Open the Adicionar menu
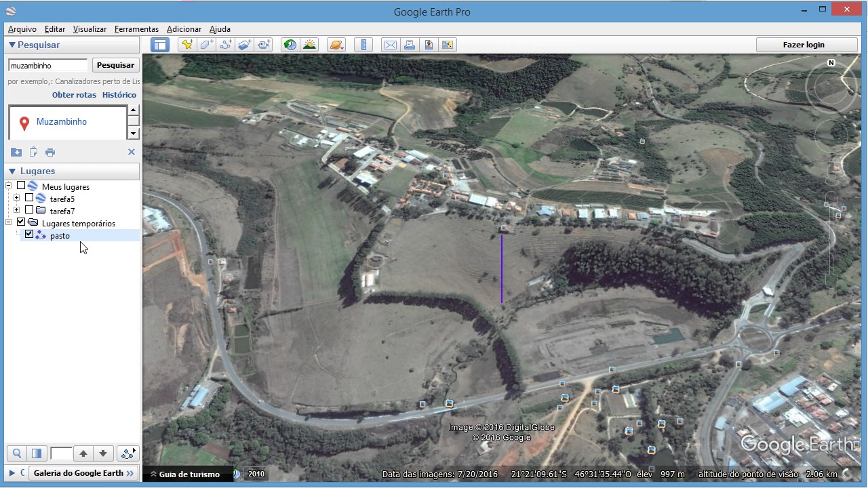 [184, 29]
